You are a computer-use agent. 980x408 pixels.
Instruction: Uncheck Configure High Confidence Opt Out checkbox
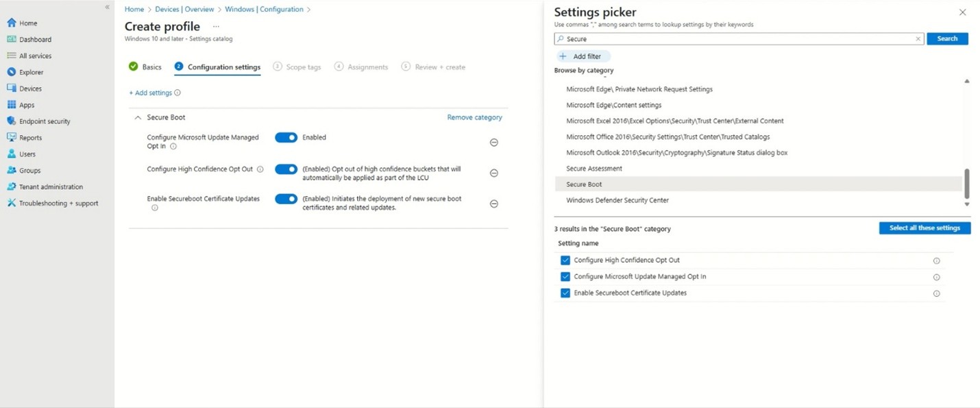coord(565,261)
